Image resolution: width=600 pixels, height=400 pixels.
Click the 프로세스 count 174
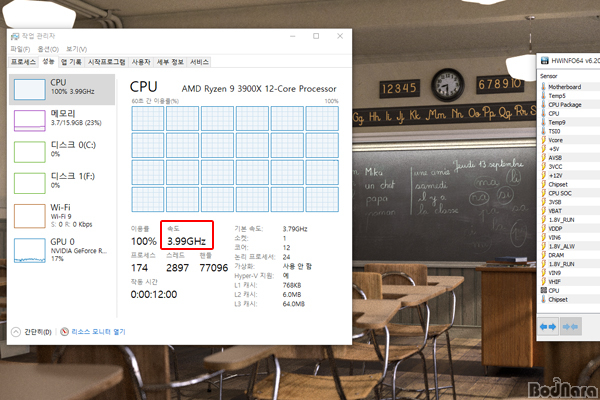pyautogui.click(x=139, y=268)
